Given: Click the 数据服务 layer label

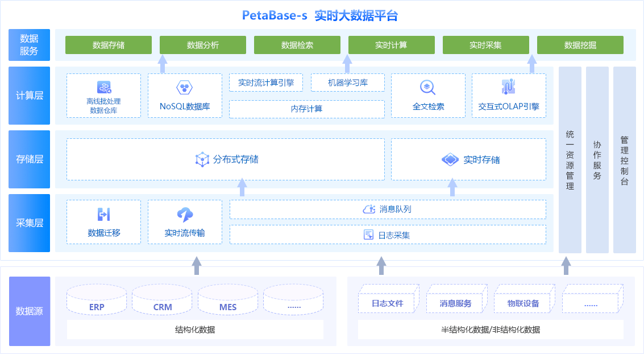Looking at the screenshot, I should [29, 45].
